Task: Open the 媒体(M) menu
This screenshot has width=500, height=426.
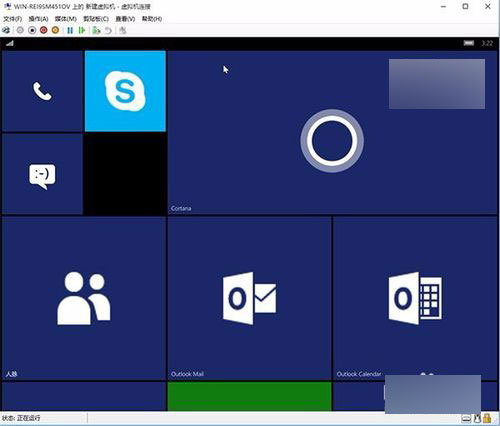Action: [x=66, y=19]
